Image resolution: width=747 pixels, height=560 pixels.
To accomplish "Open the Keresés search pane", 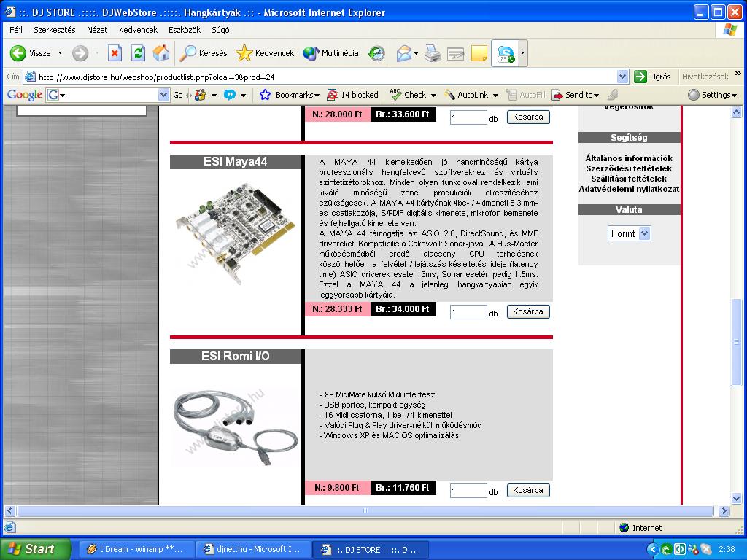I will [204, 53].
